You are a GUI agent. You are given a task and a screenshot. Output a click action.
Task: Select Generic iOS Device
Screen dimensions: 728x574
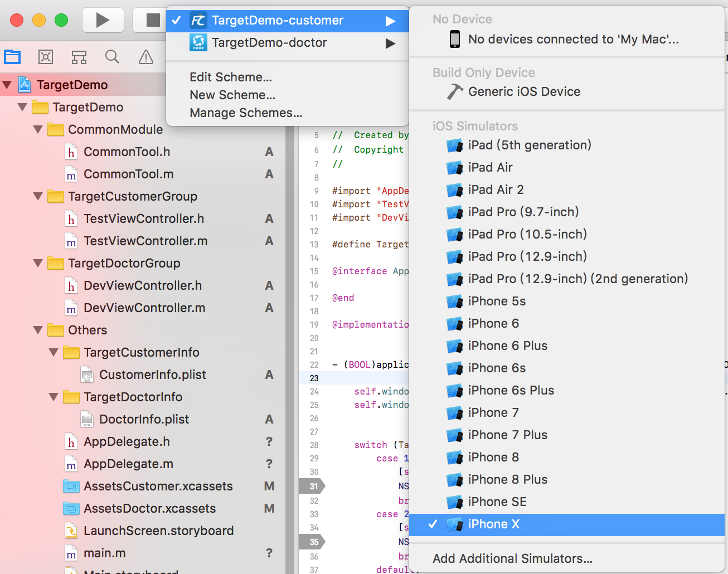(567, 91)
